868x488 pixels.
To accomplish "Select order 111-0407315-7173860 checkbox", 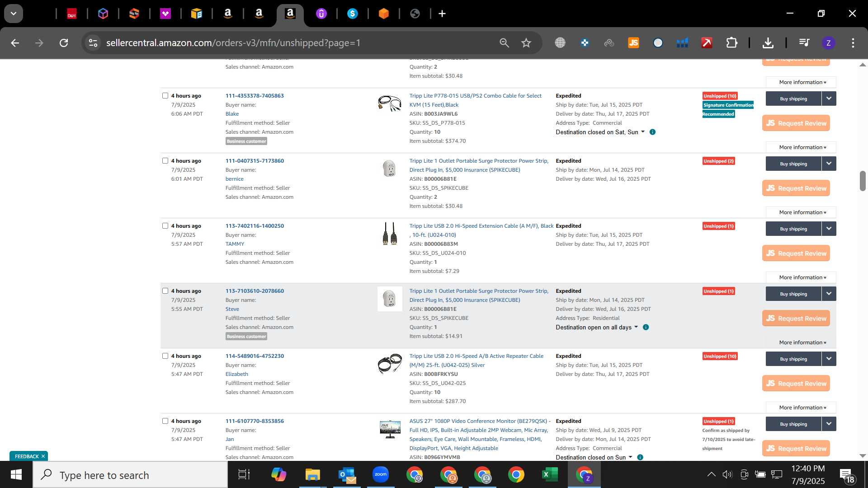I will coord(165,161).
